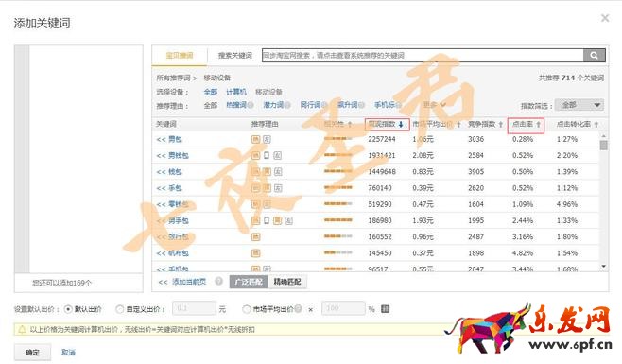Select the 自定义出价 radio button
Image resolution: width=622 pixels, height=364 pixels.
(x=119, y=309)
